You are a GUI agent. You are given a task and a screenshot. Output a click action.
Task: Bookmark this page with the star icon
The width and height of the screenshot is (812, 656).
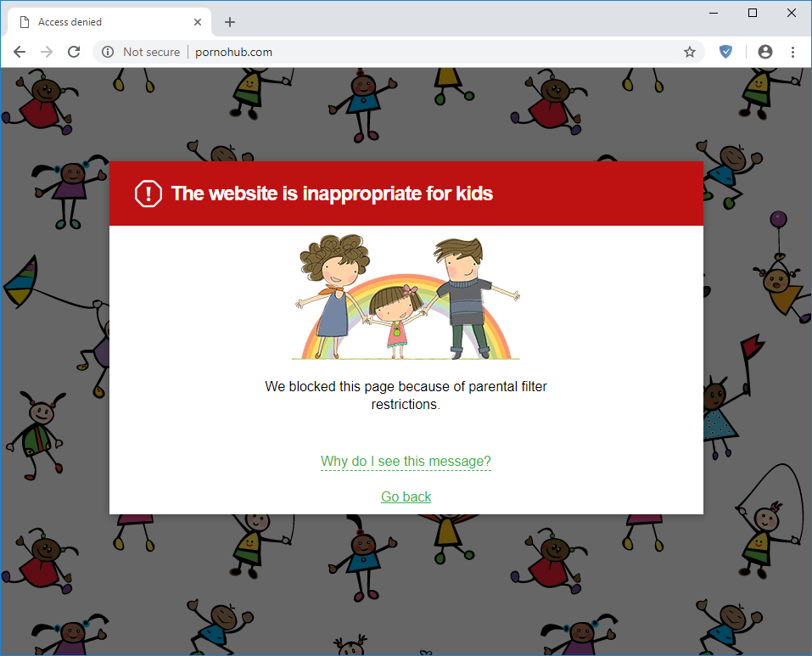tap(690, 52)
